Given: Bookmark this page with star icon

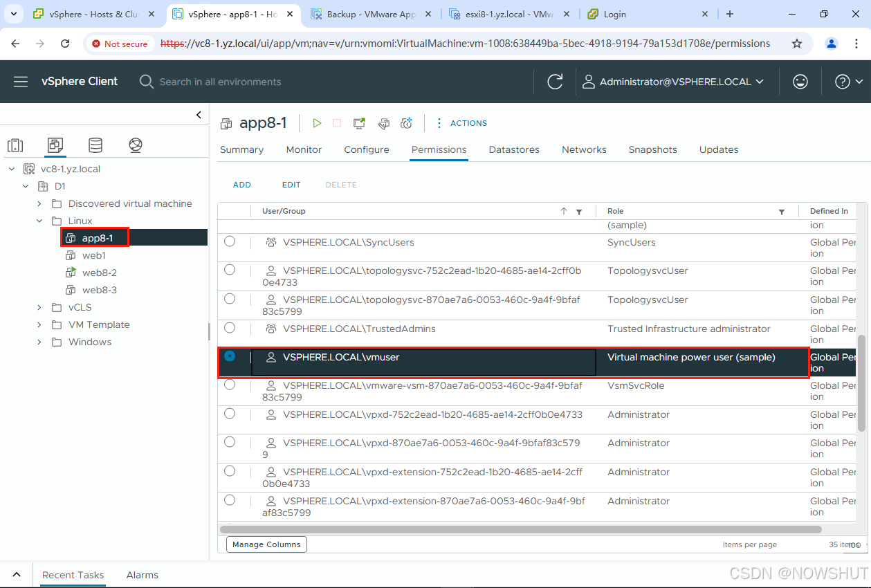Looking at the screenshot, I should point(797,44).
